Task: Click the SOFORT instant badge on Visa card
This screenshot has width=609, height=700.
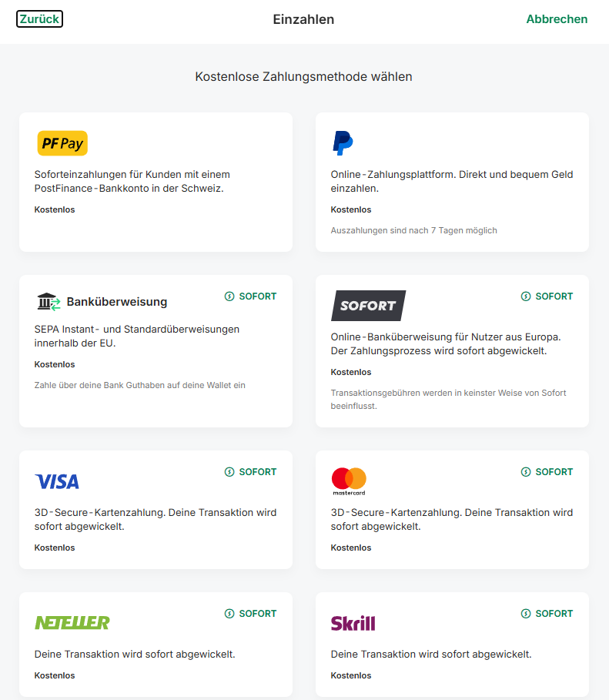Action: pos(250,472)
